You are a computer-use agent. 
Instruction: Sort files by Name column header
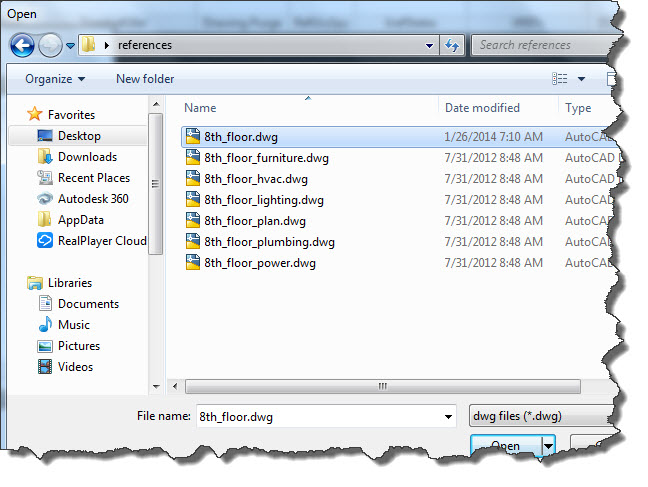click(x=200, y=108)
